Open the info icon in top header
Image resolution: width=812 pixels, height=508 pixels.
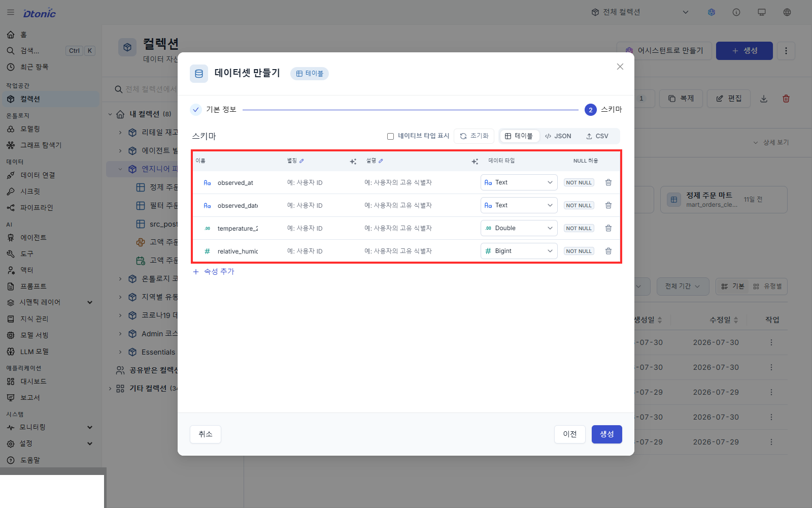(736, 12)
